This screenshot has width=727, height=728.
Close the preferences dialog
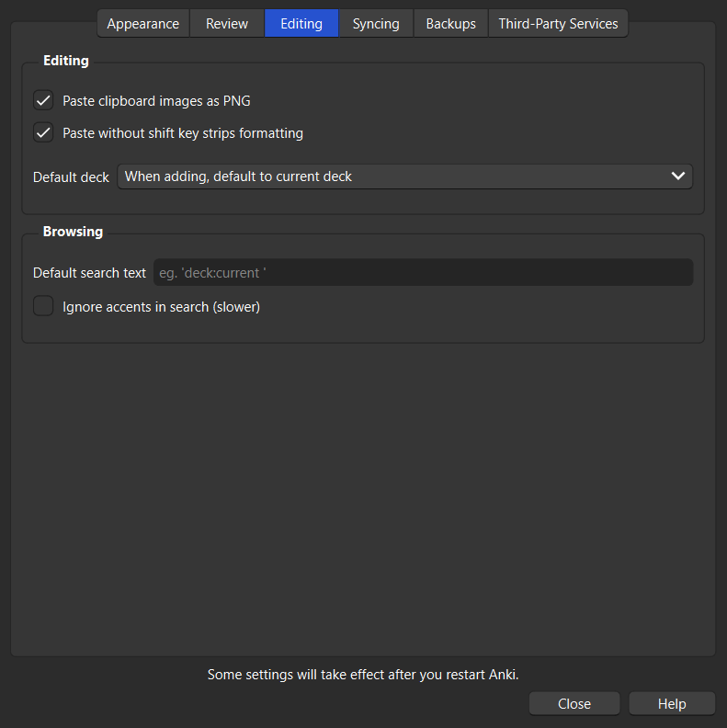click(574, 704)
